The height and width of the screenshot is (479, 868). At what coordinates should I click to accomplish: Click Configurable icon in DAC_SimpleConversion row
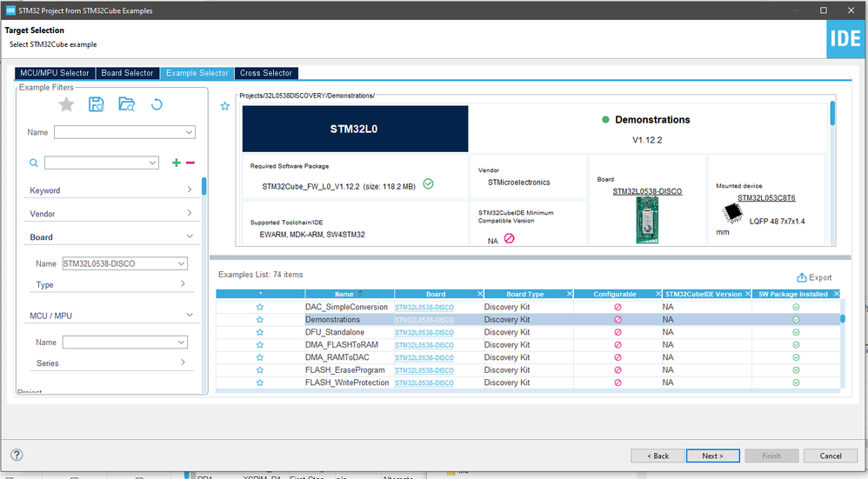[x=618, y=307]
